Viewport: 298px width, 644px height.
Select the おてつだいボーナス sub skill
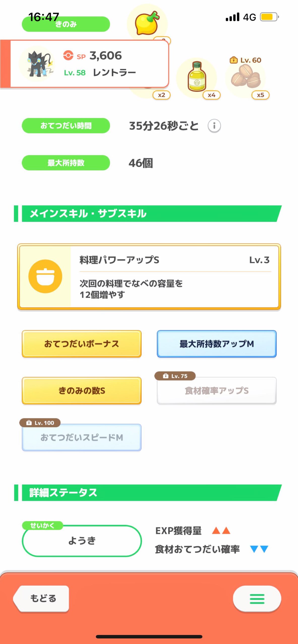tap(82, 344)
